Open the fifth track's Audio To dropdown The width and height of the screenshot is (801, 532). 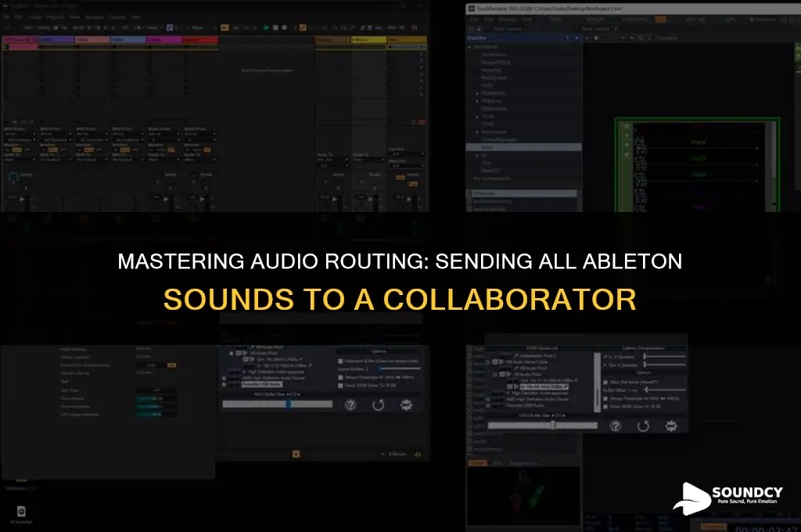(x=163, y=160)
